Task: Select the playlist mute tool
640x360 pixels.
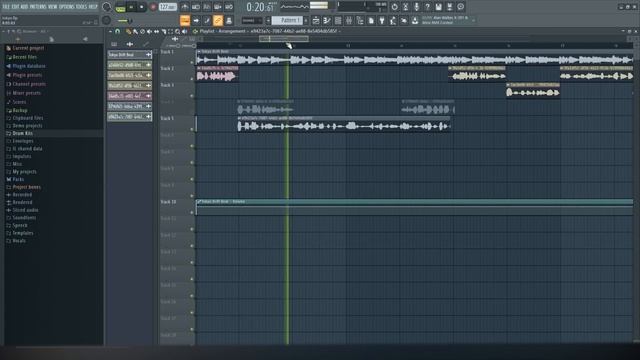Action: click(149, 31)
